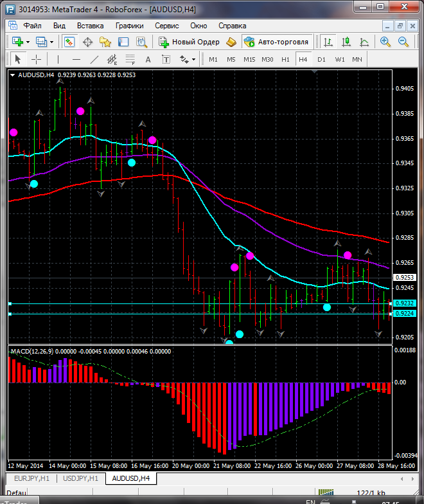Select the trendline drawing tool
The width and height of the screenshot is (424, 504).
click(94, 59)
